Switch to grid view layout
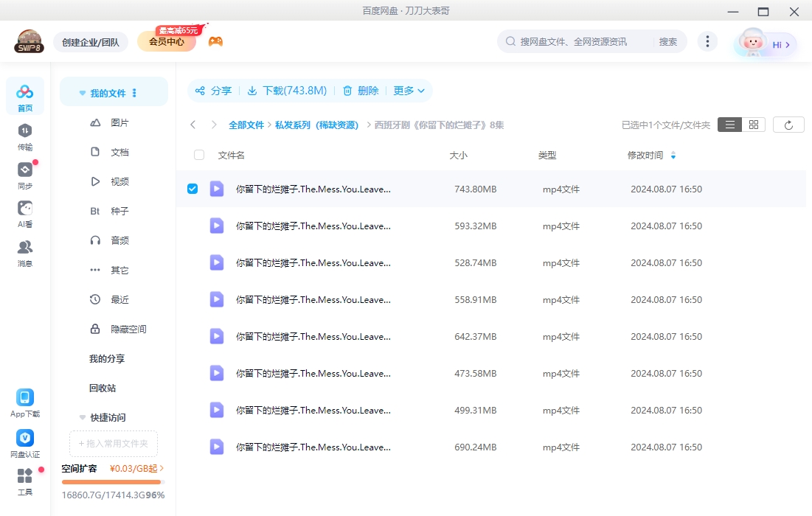812x516 pixels. click(753, 124)
